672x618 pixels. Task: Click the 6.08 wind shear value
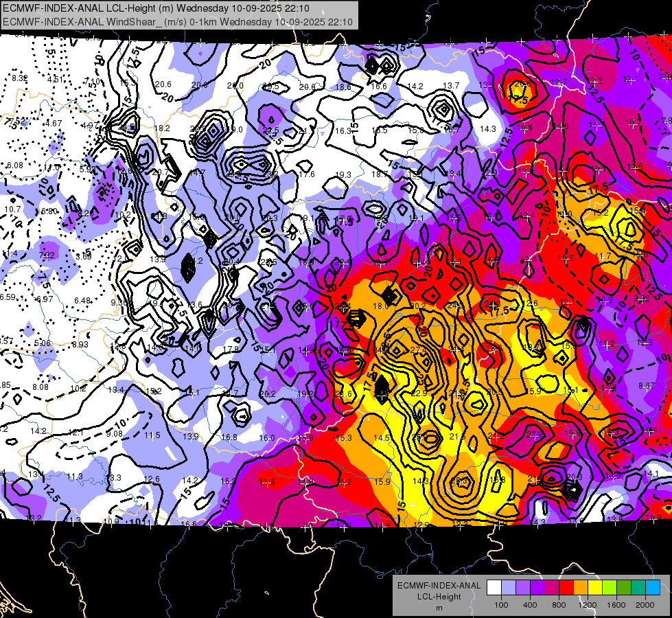(15, 165)
